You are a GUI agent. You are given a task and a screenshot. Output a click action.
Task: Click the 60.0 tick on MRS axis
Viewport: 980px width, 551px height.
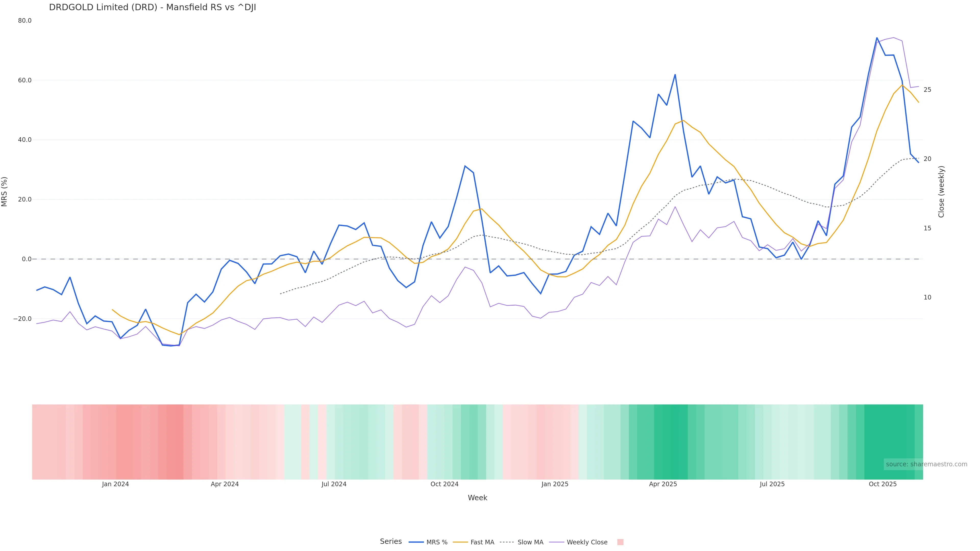tap(24, 80)
